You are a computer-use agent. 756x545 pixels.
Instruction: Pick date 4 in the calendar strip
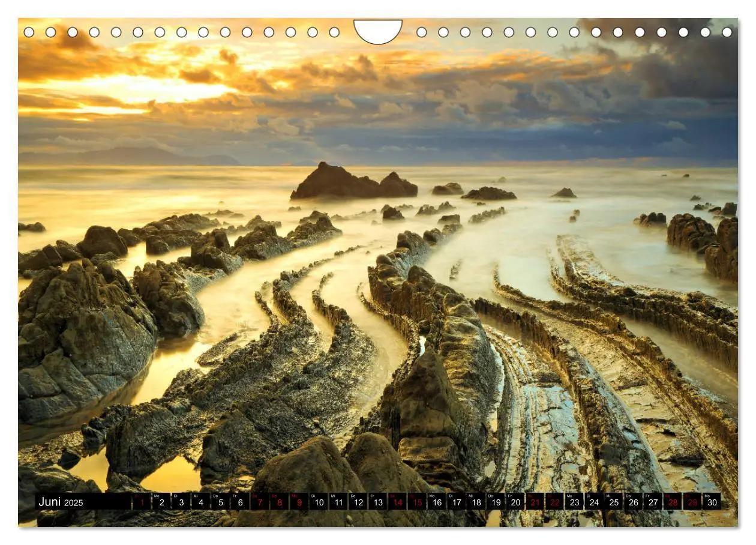pyautogui.click(x=201, y=502)
